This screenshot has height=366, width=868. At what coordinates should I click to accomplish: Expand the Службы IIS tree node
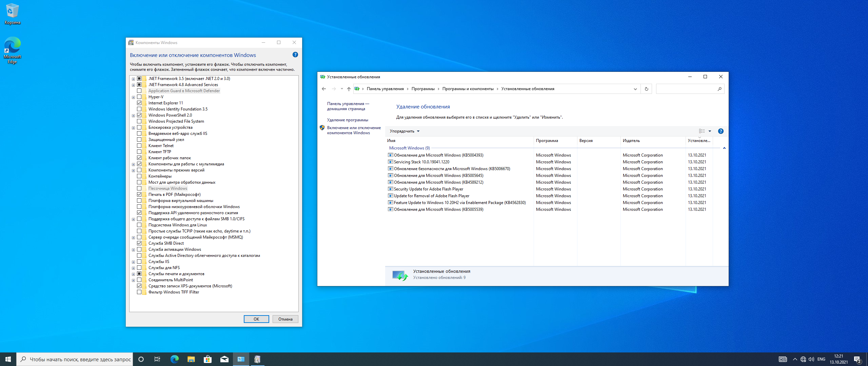coord(133,262)
